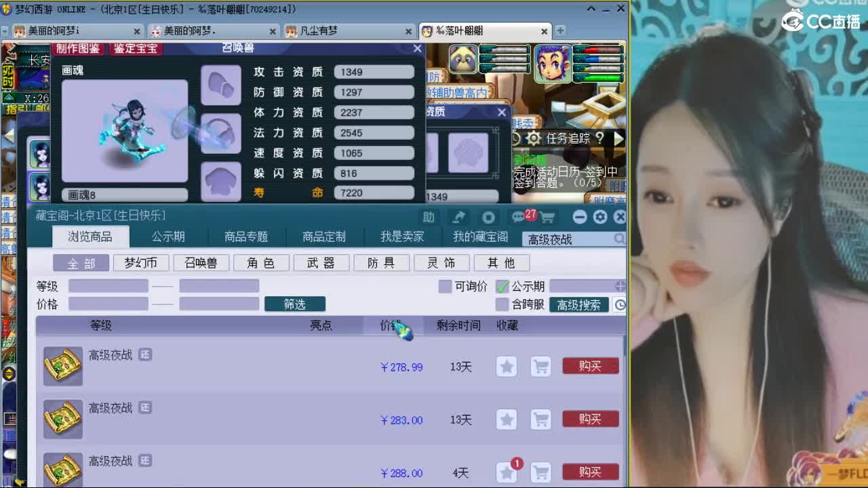Screen dimensions: 868x488
Task: Open the 藏宝阁 shopping cart icon
Action: coord(547,217)
